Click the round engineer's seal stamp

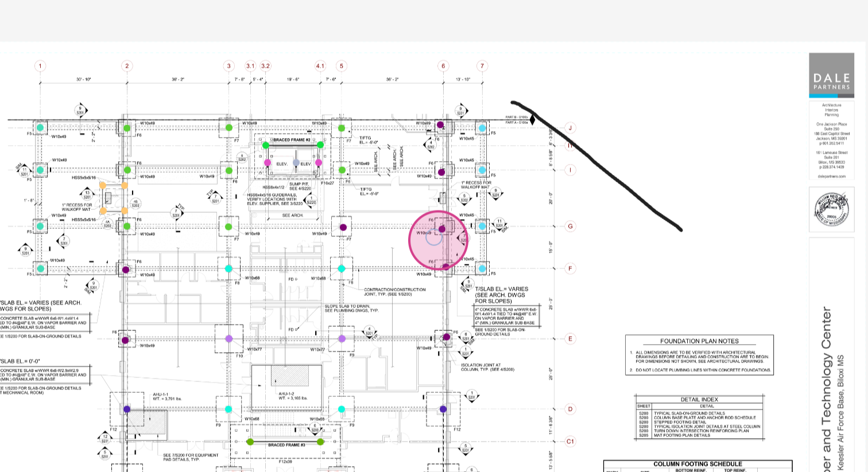[x=831, y=209]
